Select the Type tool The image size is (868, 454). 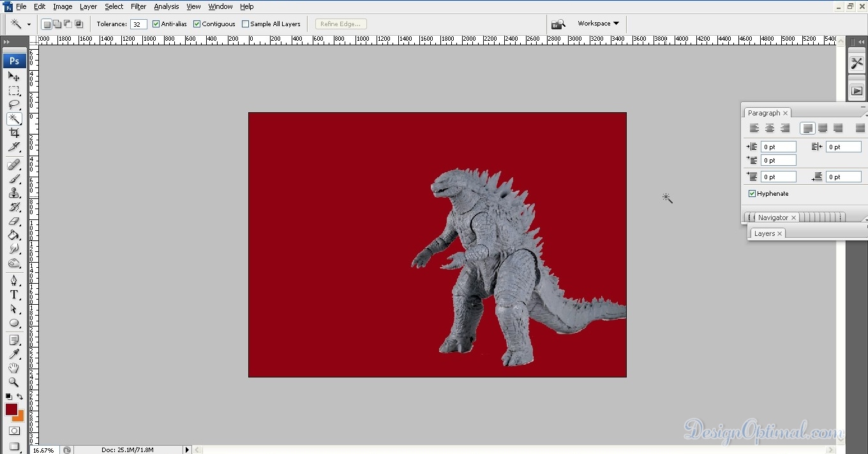[14, 295]
